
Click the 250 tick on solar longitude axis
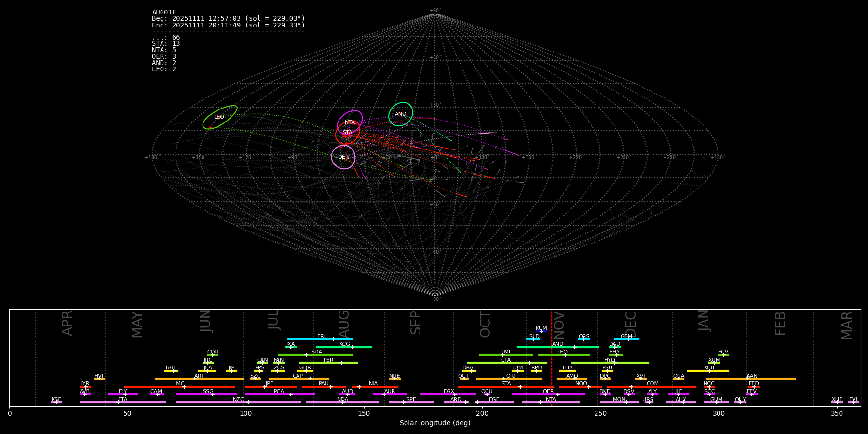pos(600,414)
